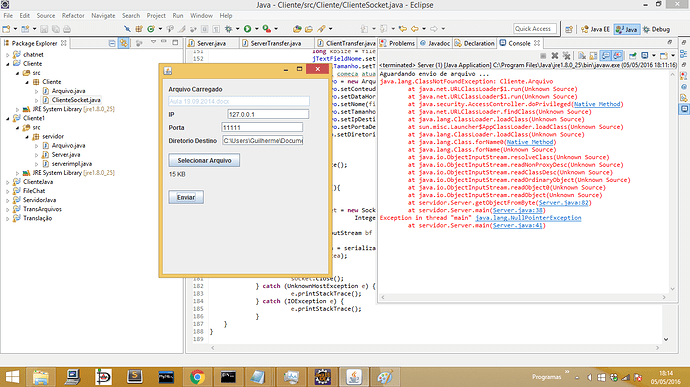Select ClienteSocket.java in Package Explorer
Image resolution: width=690 pixels, height=387 pixels.
tap(76, 100)
